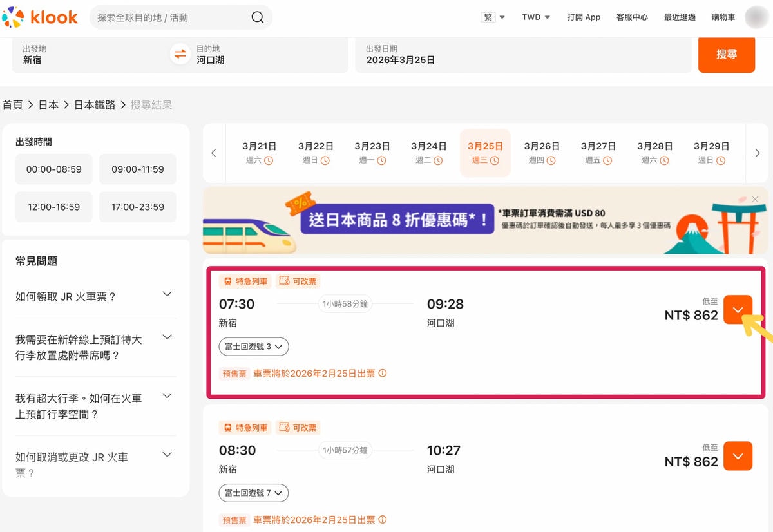This screenshot has height=532, width=773.
Task: Select 3月29日 週日 date tab
Action: point(712,153)
